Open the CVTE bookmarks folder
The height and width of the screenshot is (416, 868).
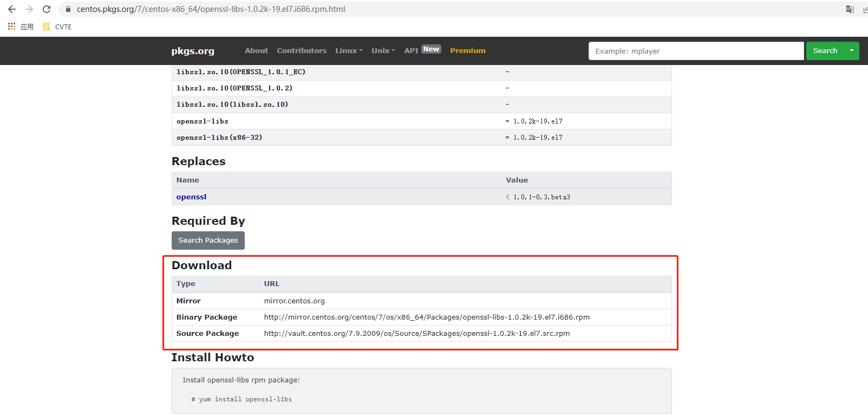[57, 27]
